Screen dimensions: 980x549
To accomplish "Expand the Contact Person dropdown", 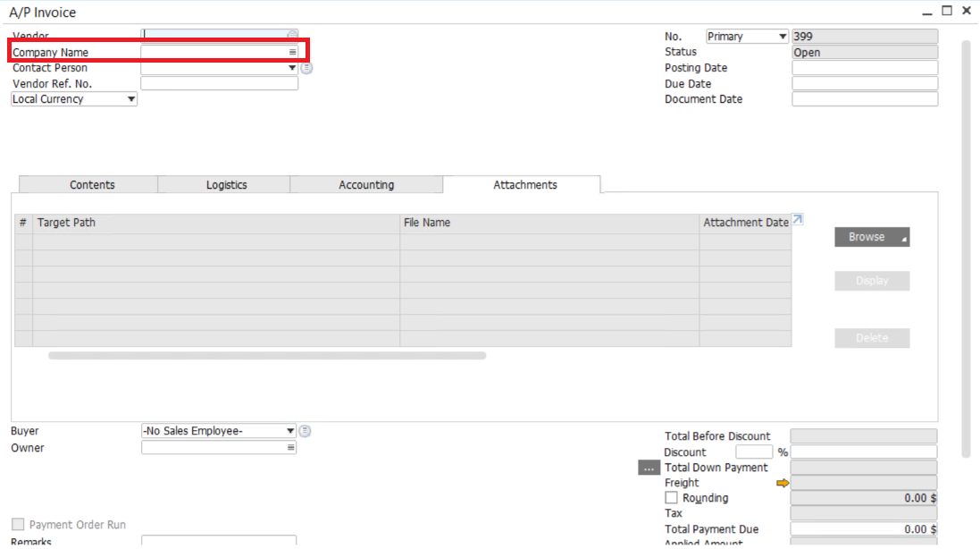I will point(292,68).
